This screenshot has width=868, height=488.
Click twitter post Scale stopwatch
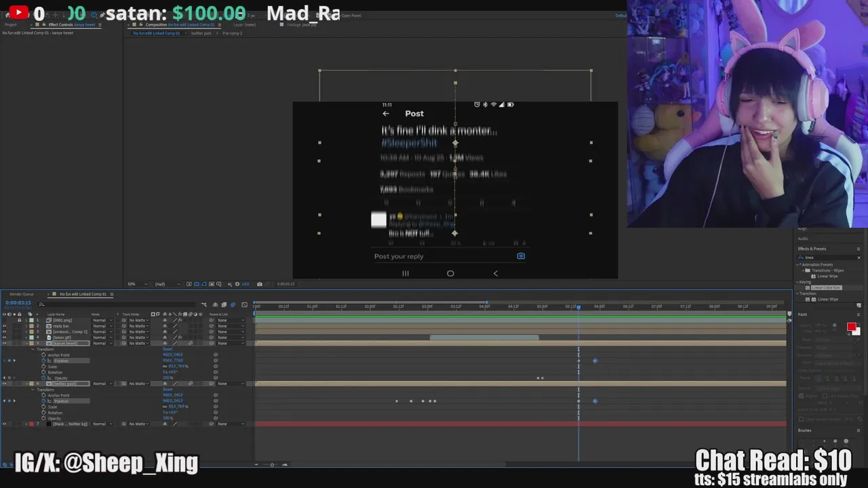(44, 407)
